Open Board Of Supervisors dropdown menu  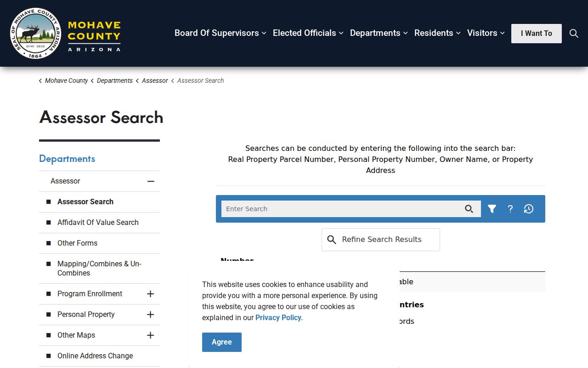[220, 33]
